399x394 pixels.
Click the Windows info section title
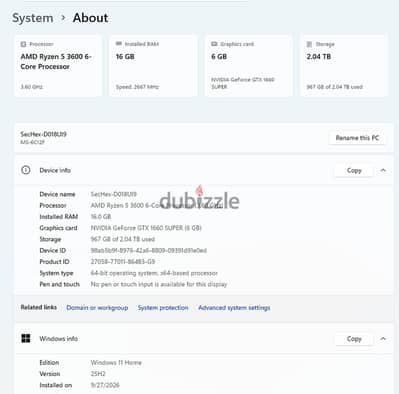[58, 339]
